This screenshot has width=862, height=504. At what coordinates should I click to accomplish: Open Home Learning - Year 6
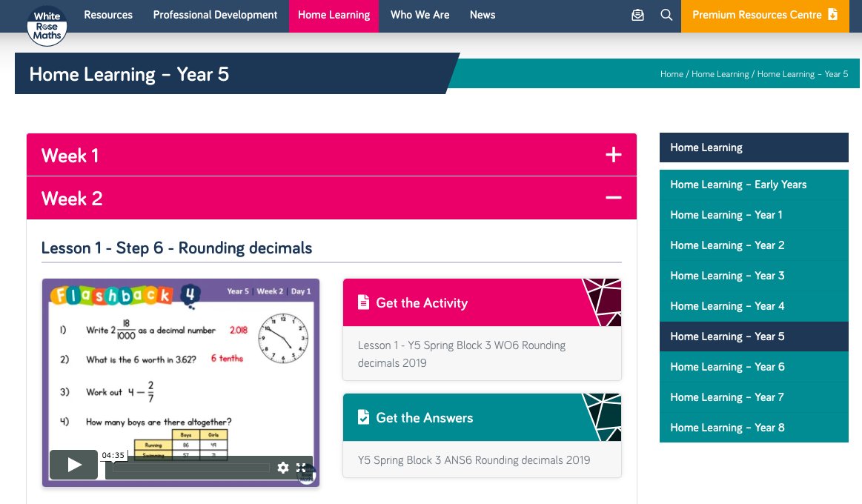[754, 367]
